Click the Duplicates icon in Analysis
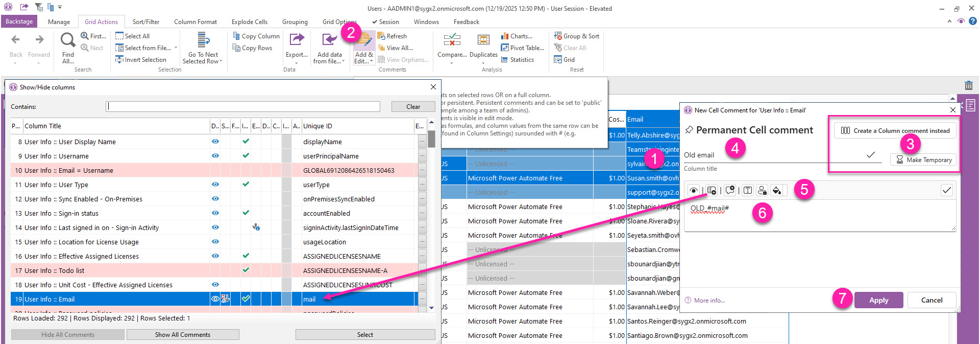 (483, 40)
